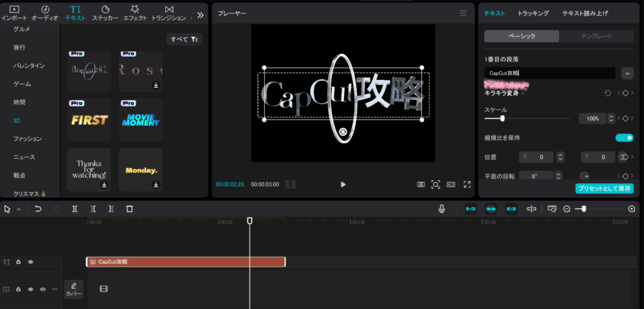Open the selection tool dropdown arrow
This screenshot has width=644, height=309.
tap(19, 209)
